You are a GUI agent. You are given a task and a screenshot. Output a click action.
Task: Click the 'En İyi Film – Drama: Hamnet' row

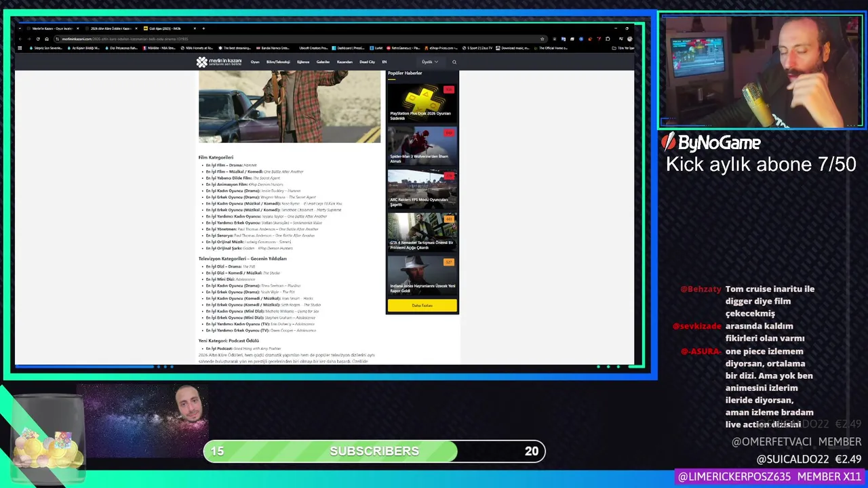(x=231, y=165)
